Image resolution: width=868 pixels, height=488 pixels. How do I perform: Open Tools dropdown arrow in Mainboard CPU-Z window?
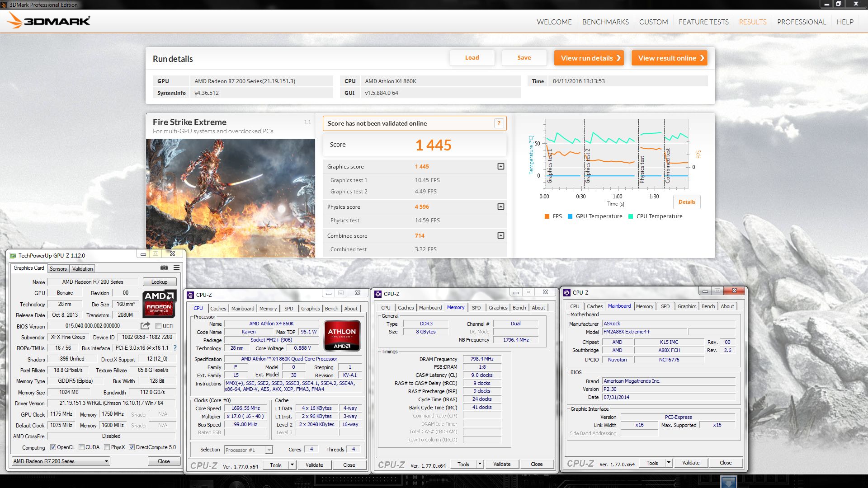coord(669,463)
